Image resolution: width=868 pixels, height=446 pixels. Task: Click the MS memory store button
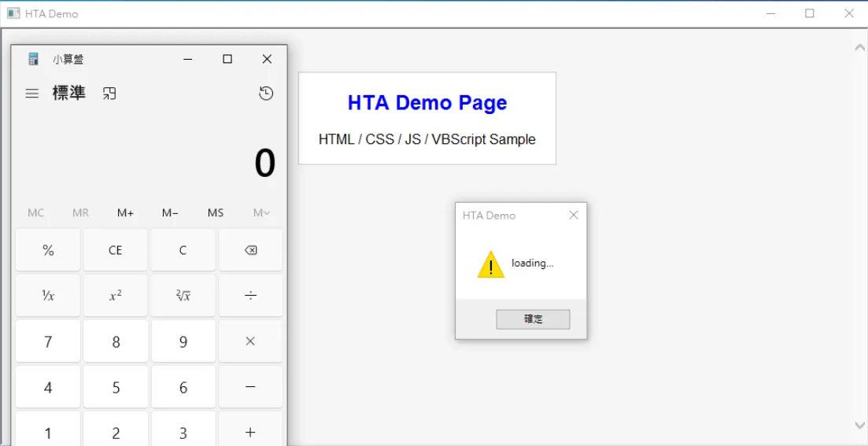pyautogui.click(x=216, y=213)
